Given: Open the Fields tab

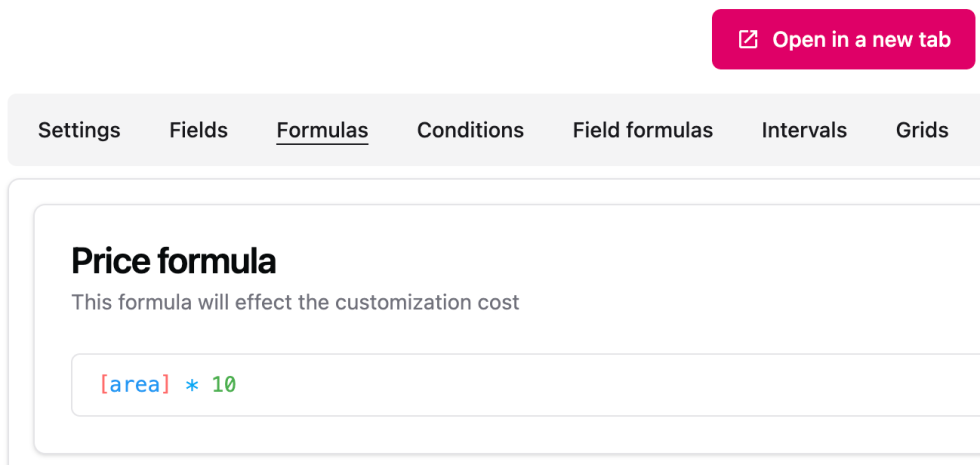Looking at the screenshot, I should 198,130.
